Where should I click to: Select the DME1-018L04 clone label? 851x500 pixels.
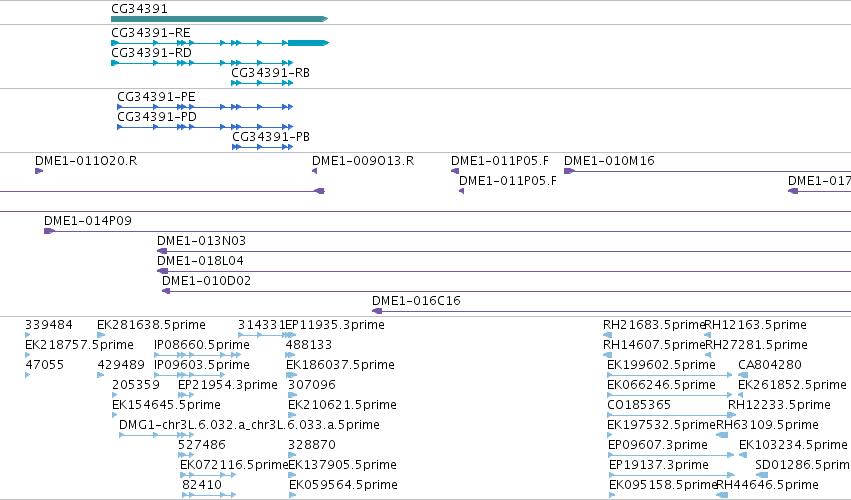[200, 261]
